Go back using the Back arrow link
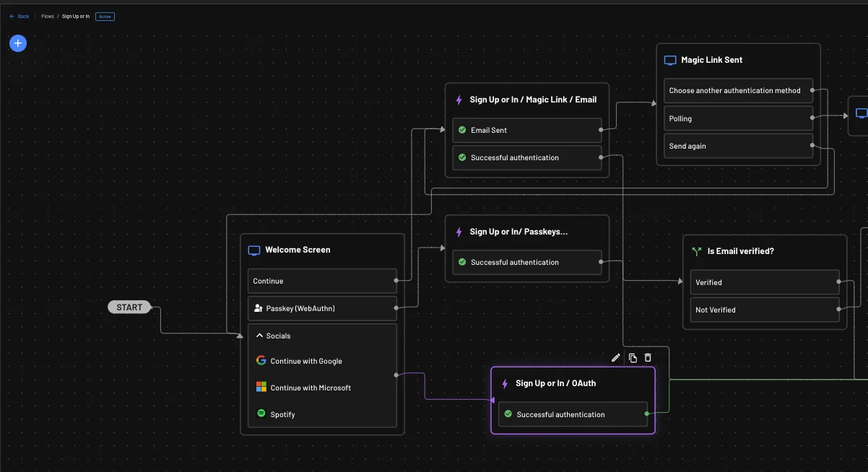The width and height of the screenshot is (868, 472). [19, 16]
